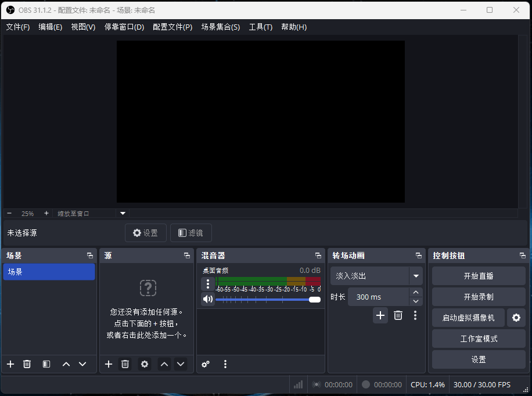This screenshot has height=396, width=532.
Task: Pop out the 场景 dock panel
Action: 90,255
